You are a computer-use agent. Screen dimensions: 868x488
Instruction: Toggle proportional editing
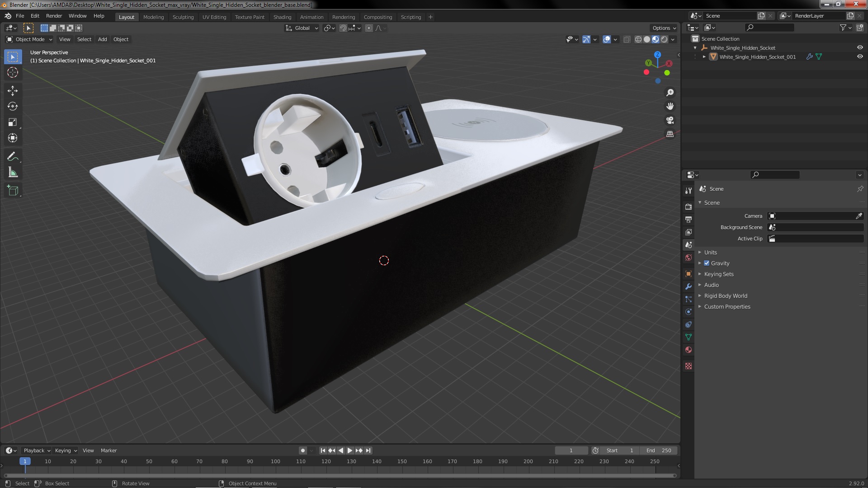click(369, 28)
